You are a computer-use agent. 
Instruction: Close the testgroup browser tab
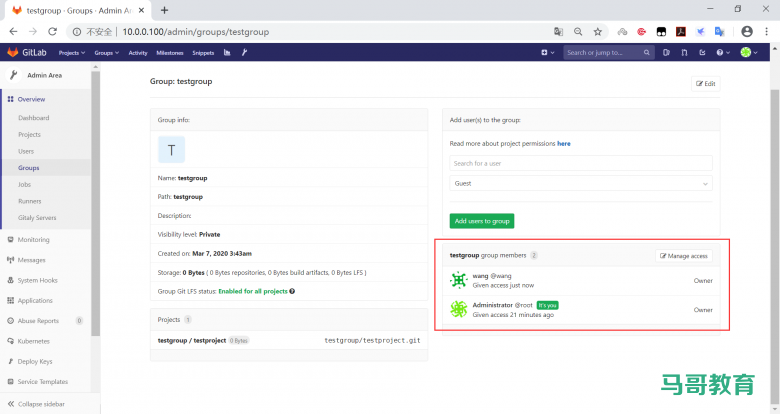(142, 10)
